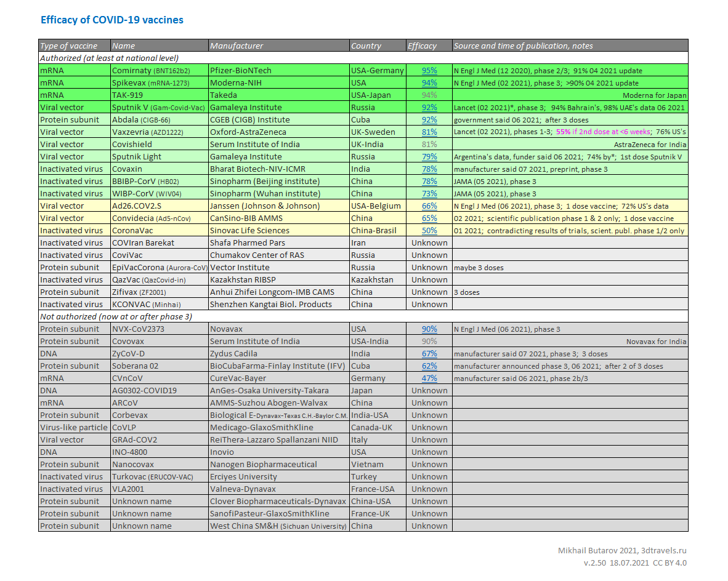
Task: Select the 'Erciyes University' manufacturer cell
Action: (x=278, y=476)
